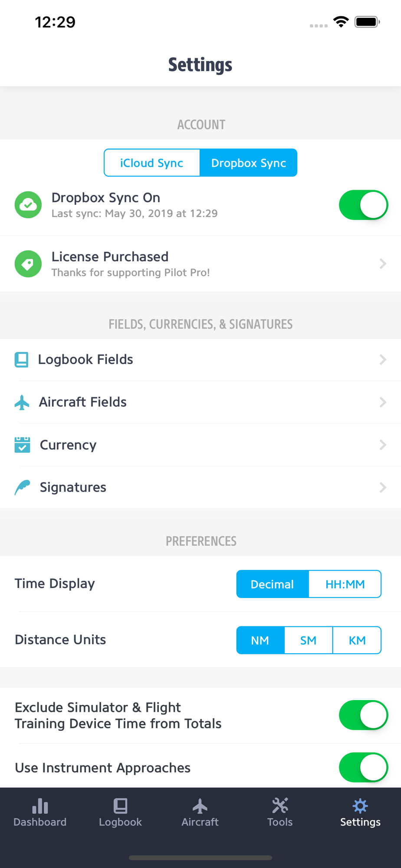Choose KM distance units
This screenshot has width=401, height=868.
coord(357,640)
